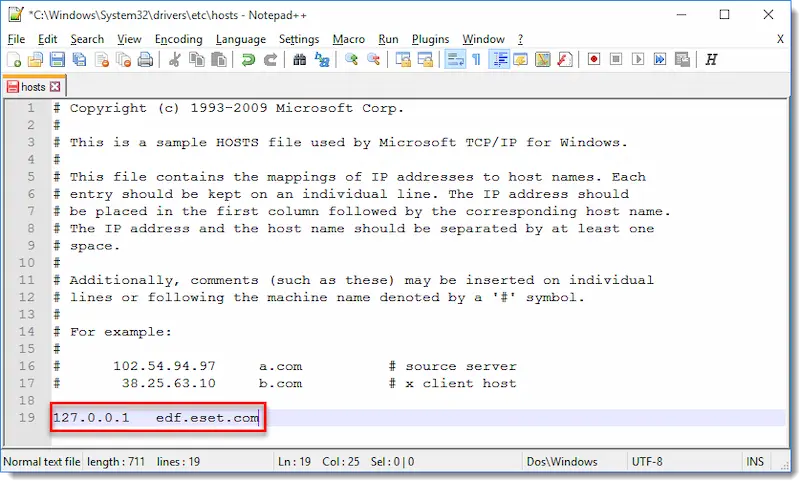Click the Replace icon
Image resolution: width=800 pixels, height=481 pixels.
322,60
